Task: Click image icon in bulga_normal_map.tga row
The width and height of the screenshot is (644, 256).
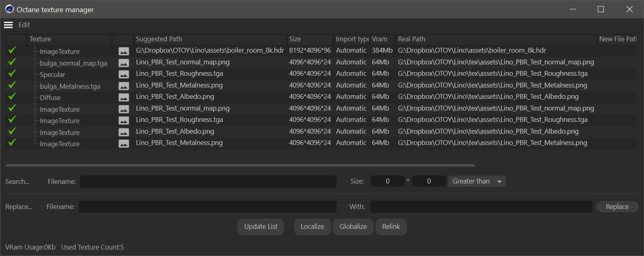Action: pos(124,63)
